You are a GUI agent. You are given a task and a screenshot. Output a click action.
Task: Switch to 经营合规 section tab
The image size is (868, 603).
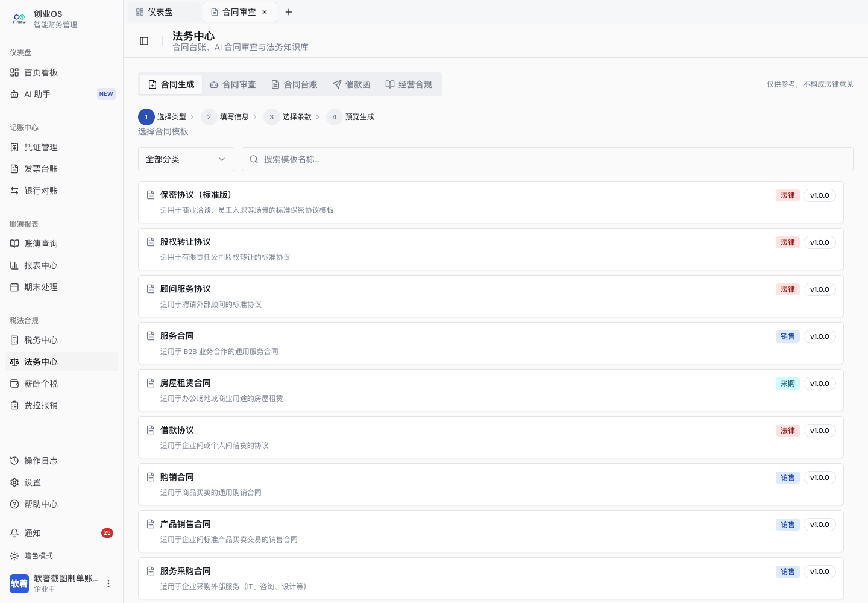(409, 84)
